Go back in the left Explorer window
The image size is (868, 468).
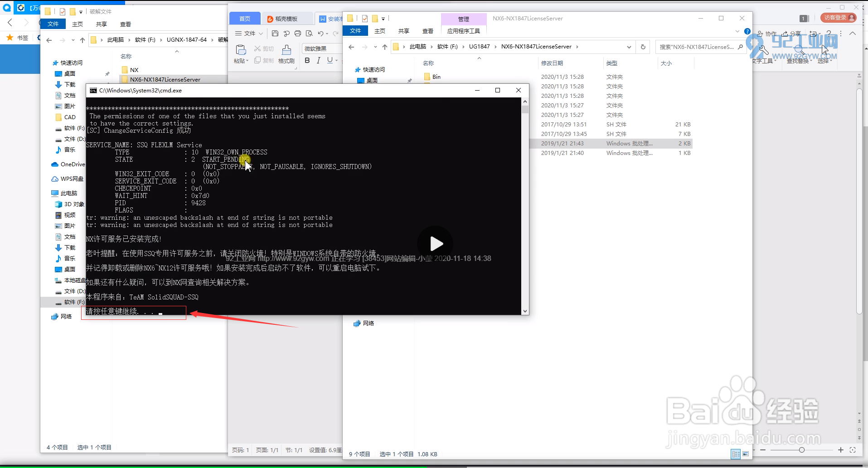49,40
